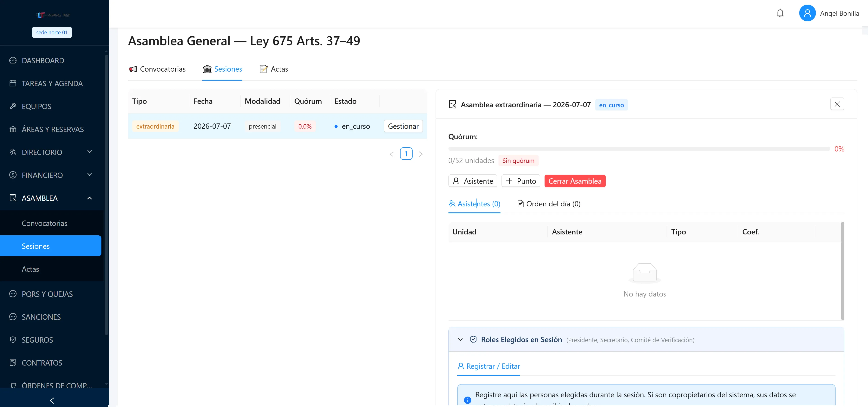Click the Quórum progress bar
Viewport: 868px width, 407px height.
(x=639, y=149)
